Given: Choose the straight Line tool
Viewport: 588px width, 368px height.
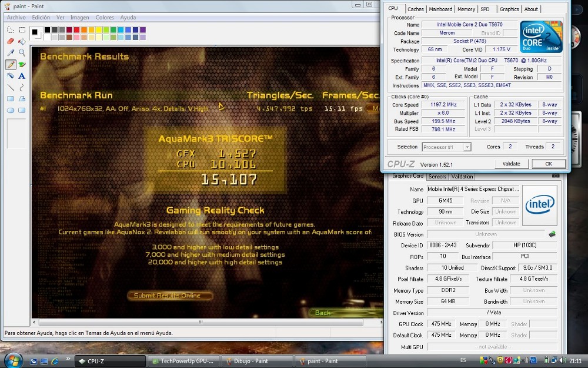Looking at the screenshot, I should pos(11,88).
